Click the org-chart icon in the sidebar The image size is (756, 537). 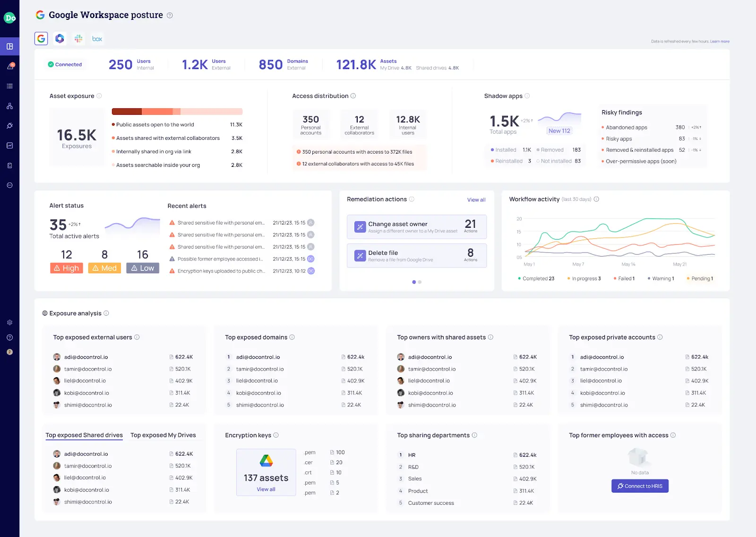click(9, 106)
